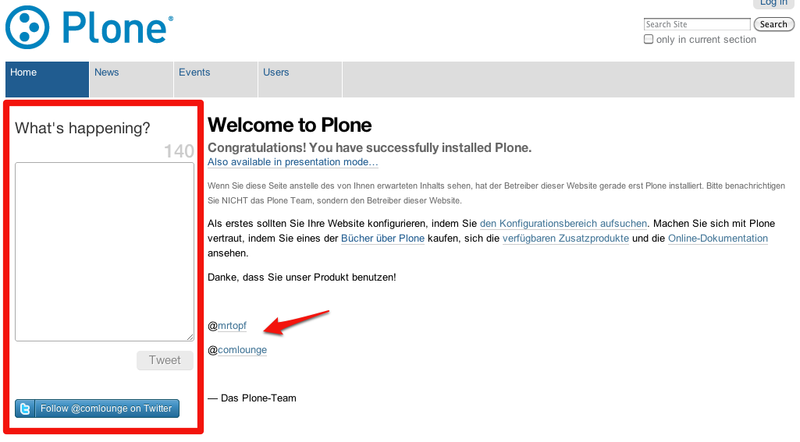The width and height of the screenshot is (800, 442).
Task: Open the Events tab
Action: (194, 73)
